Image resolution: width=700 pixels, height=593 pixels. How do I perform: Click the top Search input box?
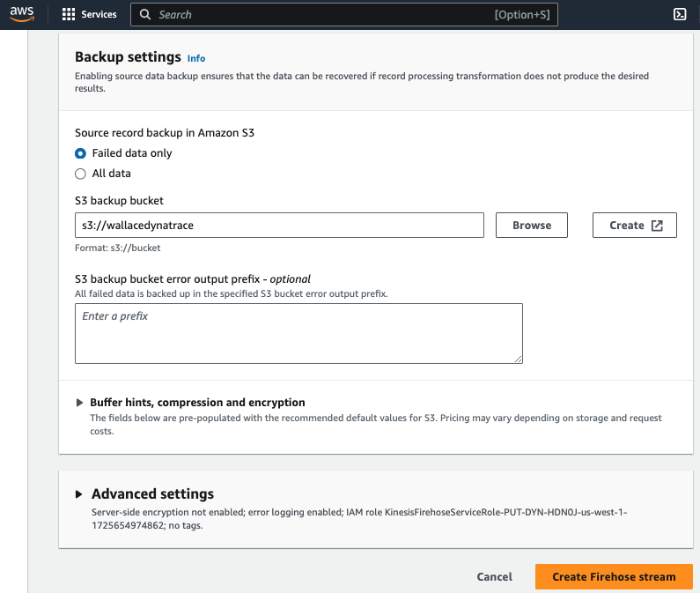pos(343,14)
